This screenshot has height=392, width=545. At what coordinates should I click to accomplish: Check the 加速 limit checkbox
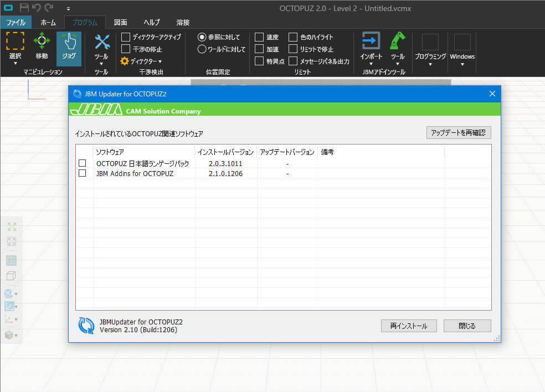coord(259,49)
